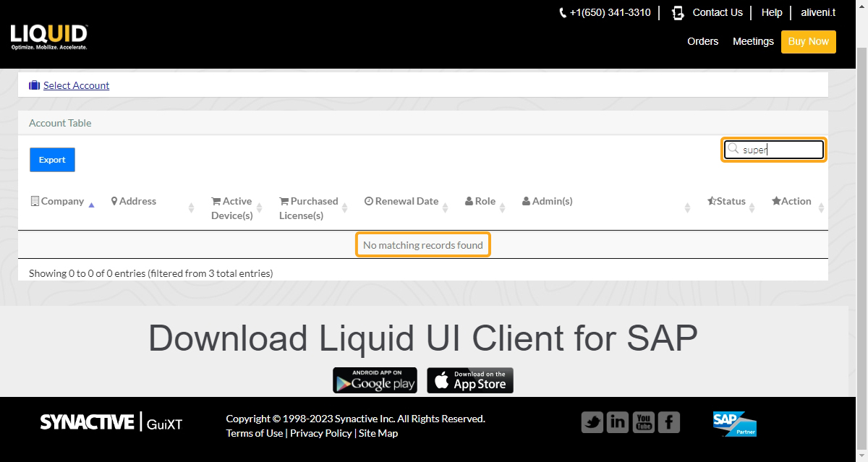
Task: Click the Buy Now button
Action: point(808,42)
